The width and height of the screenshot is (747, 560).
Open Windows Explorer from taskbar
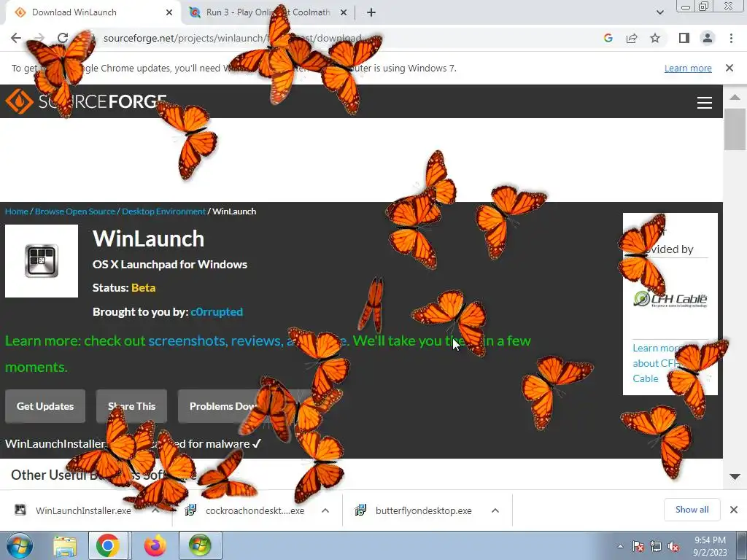click(65, 546)
